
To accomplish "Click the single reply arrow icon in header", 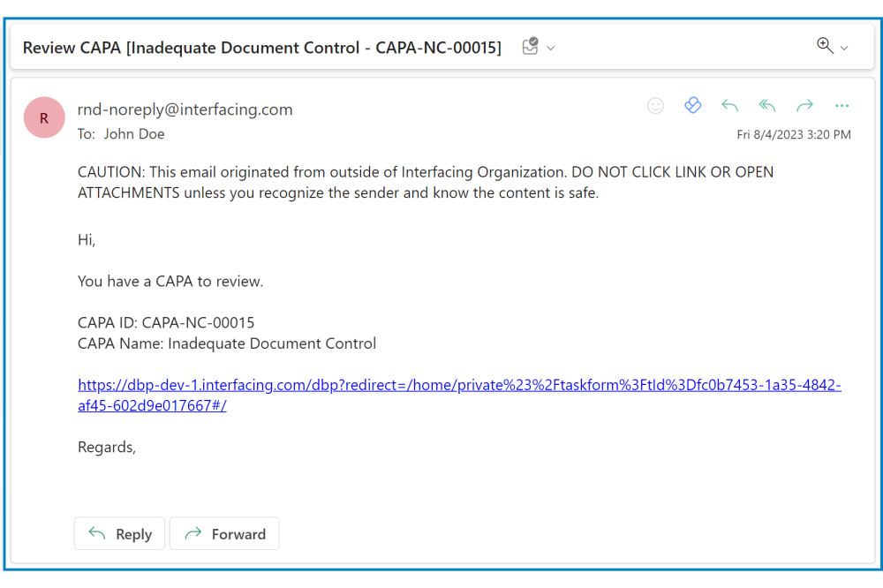I will tap(729, 106).
